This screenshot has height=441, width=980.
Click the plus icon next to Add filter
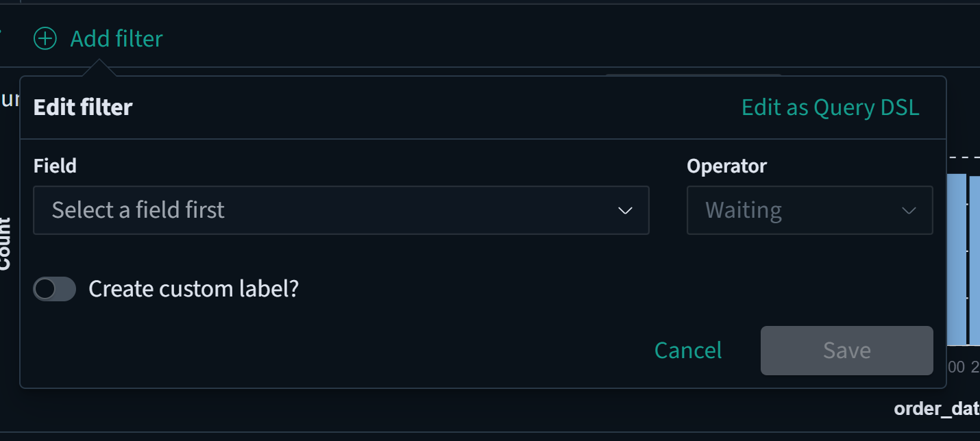[45, 38]
